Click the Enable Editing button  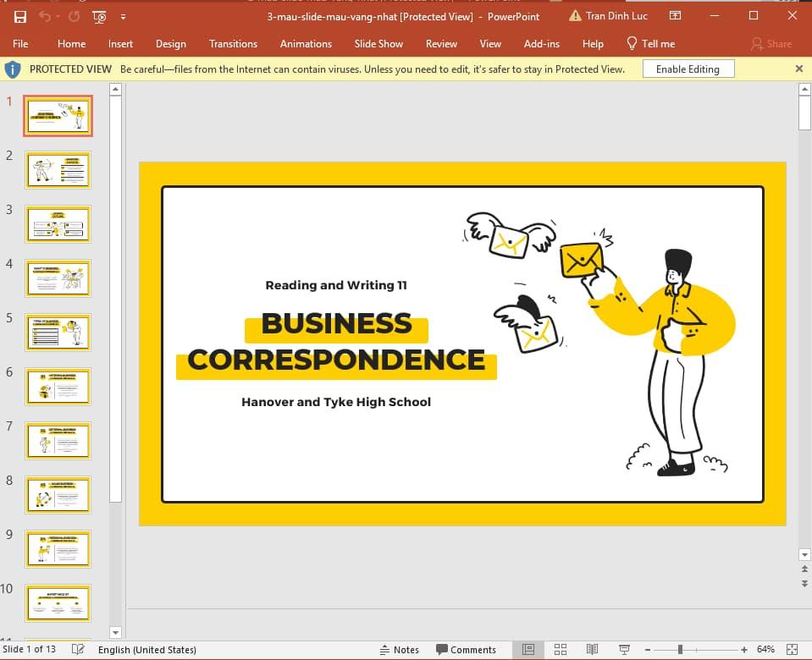point(688,69)
